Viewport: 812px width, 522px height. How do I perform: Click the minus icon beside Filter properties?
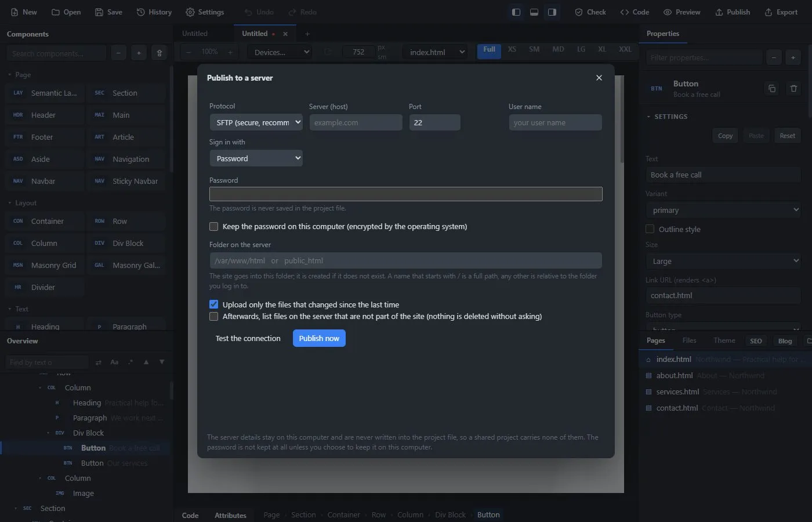(x=774, y=57)
